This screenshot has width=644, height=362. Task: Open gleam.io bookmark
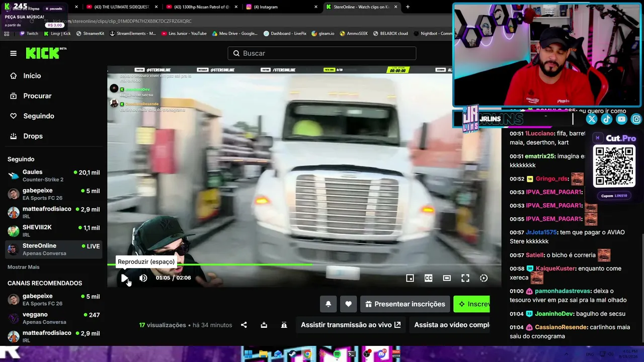(323, 34)
